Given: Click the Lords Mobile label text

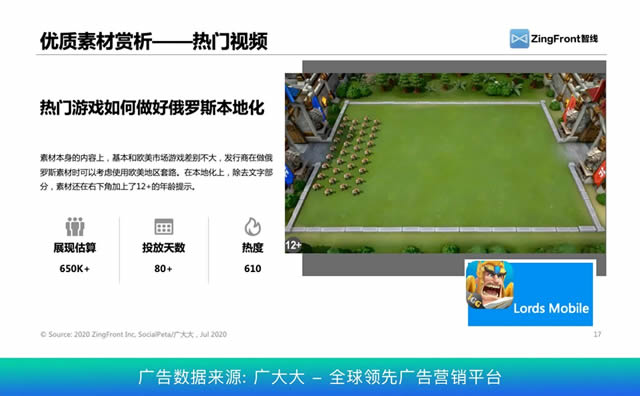Looking at the screenshot, I should [551, 308].
